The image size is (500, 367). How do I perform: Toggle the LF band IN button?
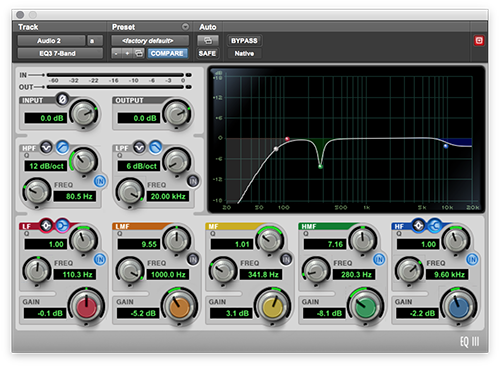100,259
